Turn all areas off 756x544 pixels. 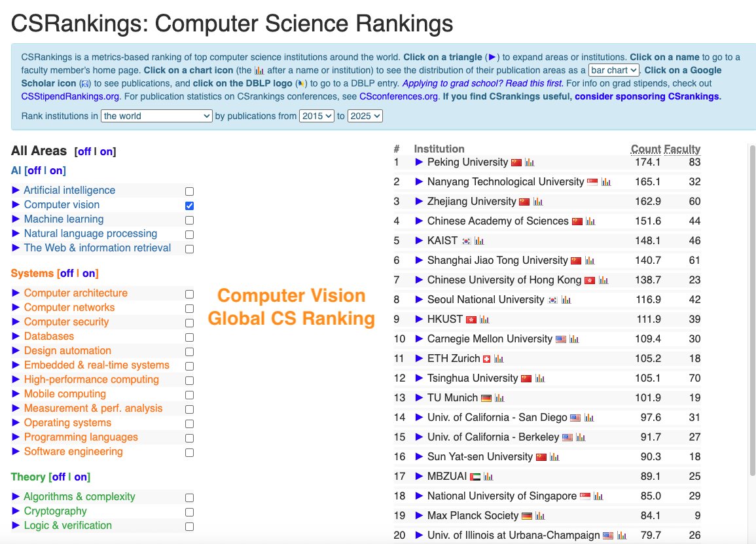(x=84, y=151)
